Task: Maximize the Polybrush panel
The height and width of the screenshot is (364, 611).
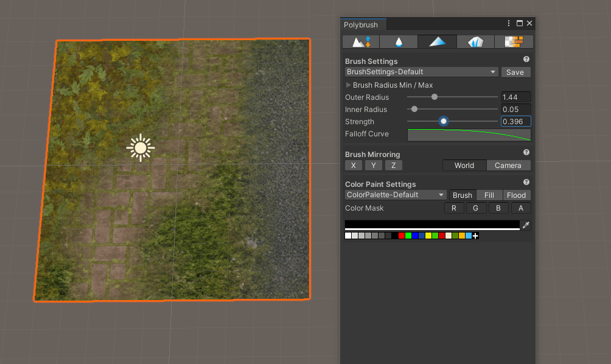Action: coord(520,23)
